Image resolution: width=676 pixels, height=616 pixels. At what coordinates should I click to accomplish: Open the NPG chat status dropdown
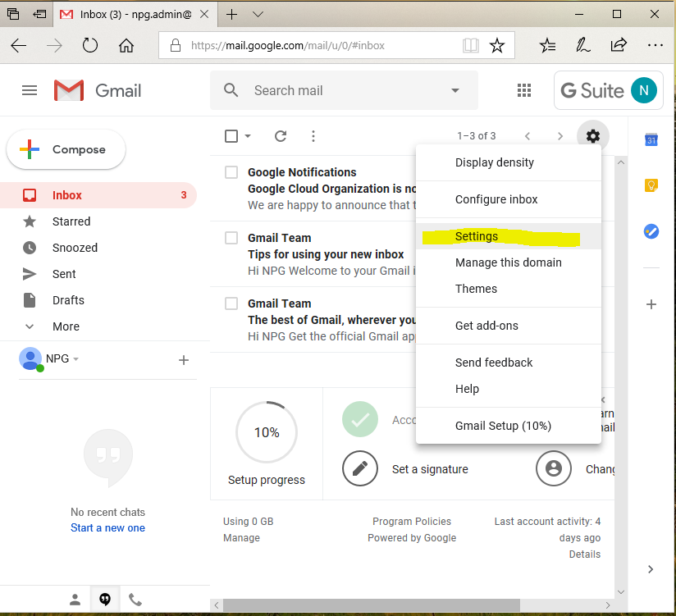75,358
